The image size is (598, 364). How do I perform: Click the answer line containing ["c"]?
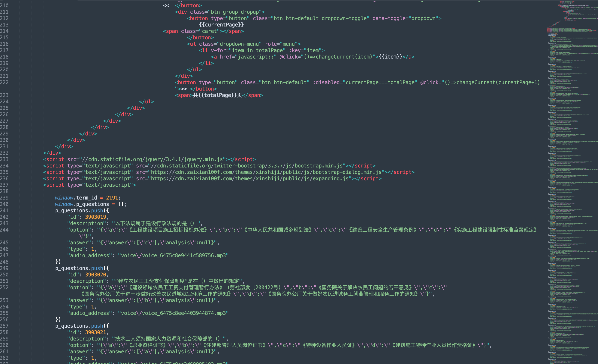point(143,243)
